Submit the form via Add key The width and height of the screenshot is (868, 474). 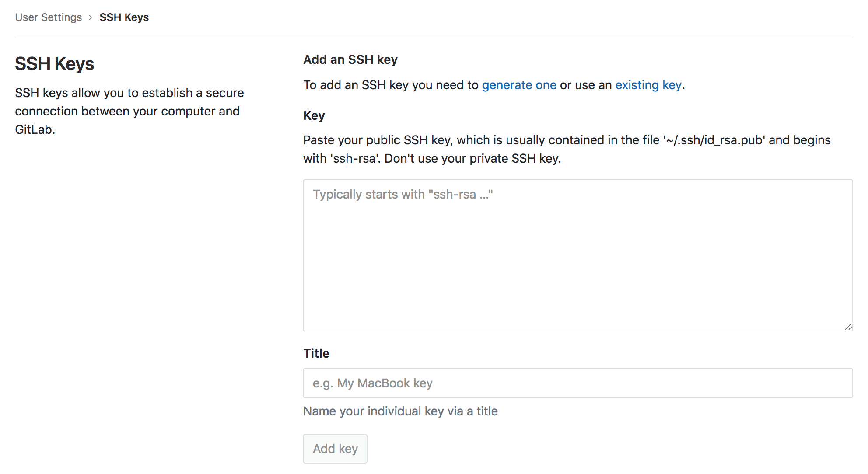(x=335, y=448)
